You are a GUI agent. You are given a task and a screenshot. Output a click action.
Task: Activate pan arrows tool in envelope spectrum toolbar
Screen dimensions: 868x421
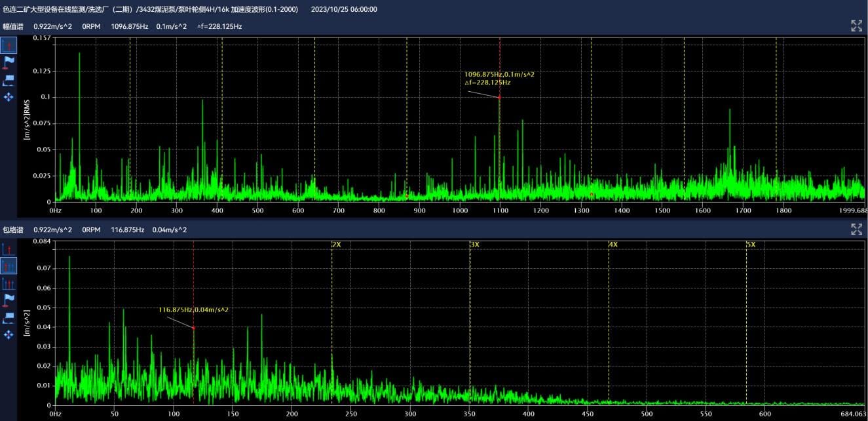(9, 335)
